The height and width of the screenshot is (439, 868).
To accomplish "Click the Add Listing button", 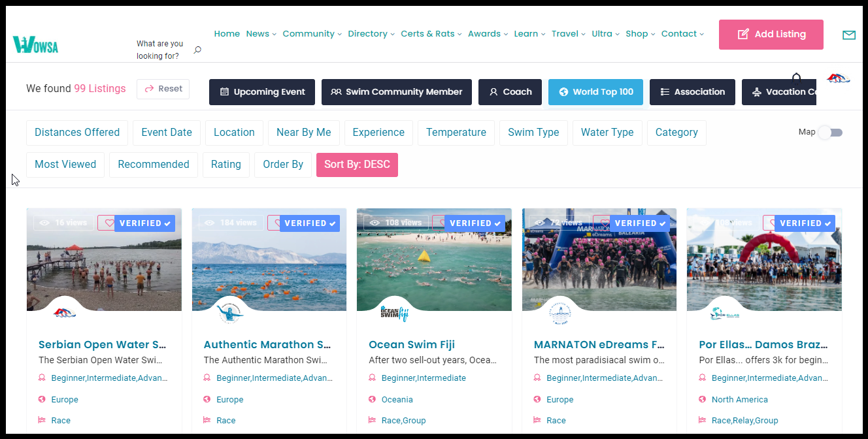I will pos(771,35).
